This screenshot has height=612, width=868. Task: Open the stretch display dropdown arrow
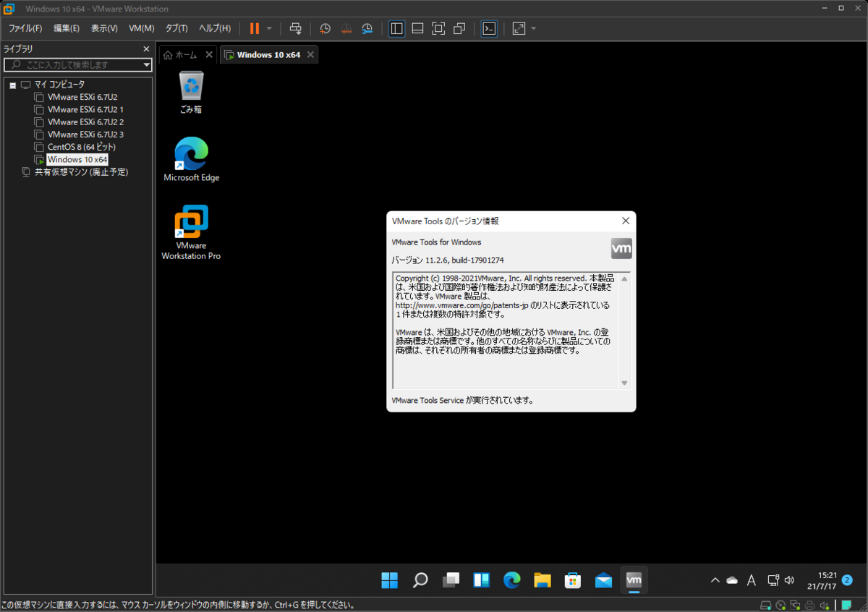[x=534, y=28]
